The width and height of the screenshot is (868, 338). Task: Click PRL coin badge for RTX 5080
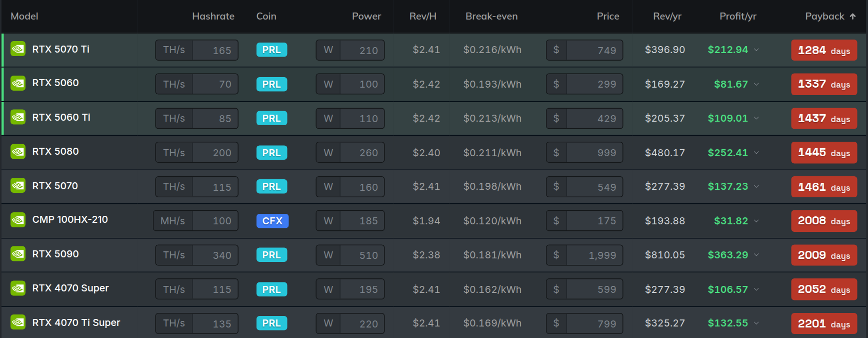pos(271,153)
